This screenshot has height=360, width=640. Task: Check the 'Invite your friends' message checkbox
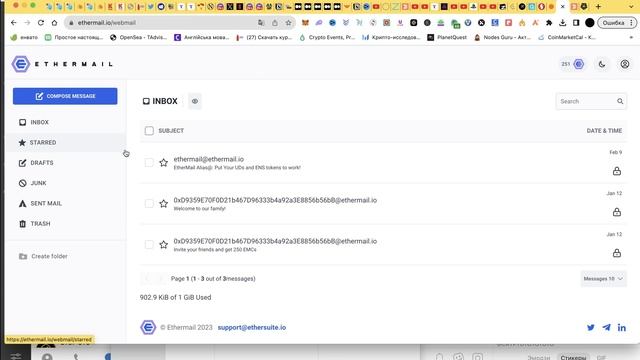[149, 244]
